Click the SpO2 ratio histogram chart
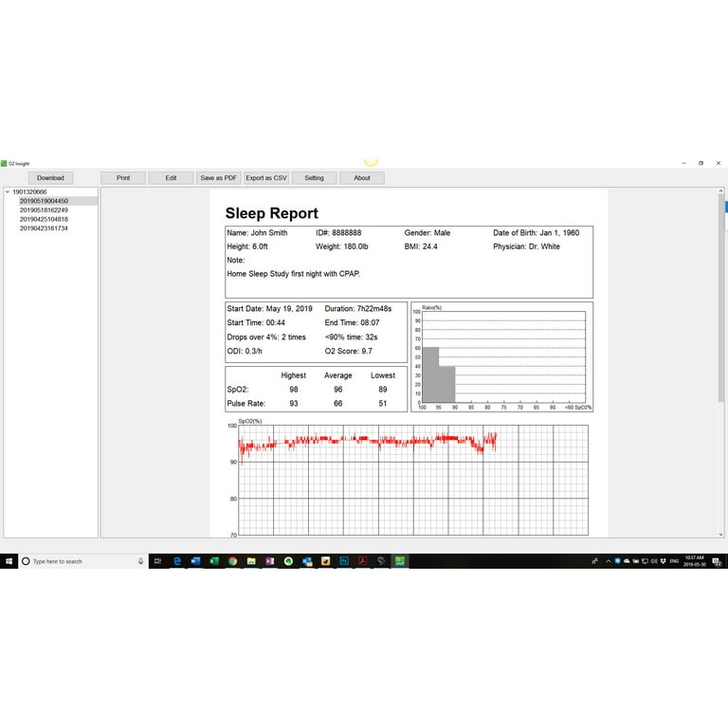 (501, 357)
